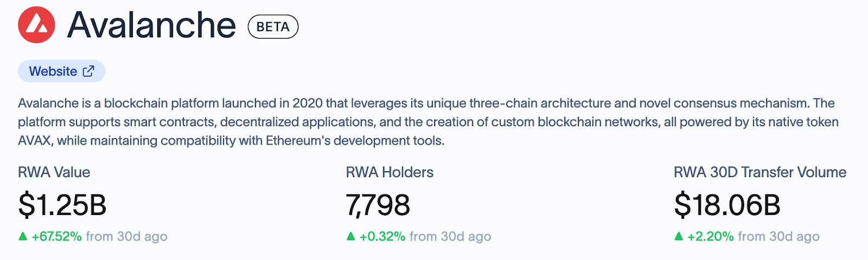The image size is (868, 260).
Task: Click the red Avalanche logo icon
Action: tap(36, 25)
